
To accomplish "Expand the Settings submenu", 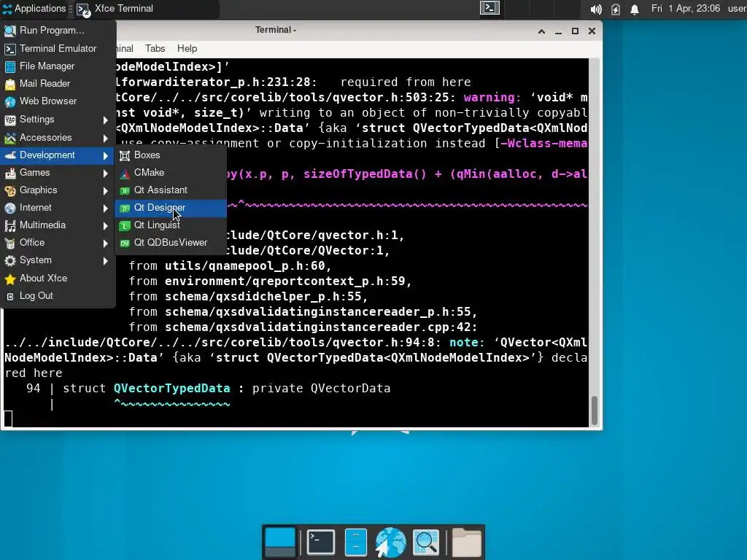I will pos(58,120).
